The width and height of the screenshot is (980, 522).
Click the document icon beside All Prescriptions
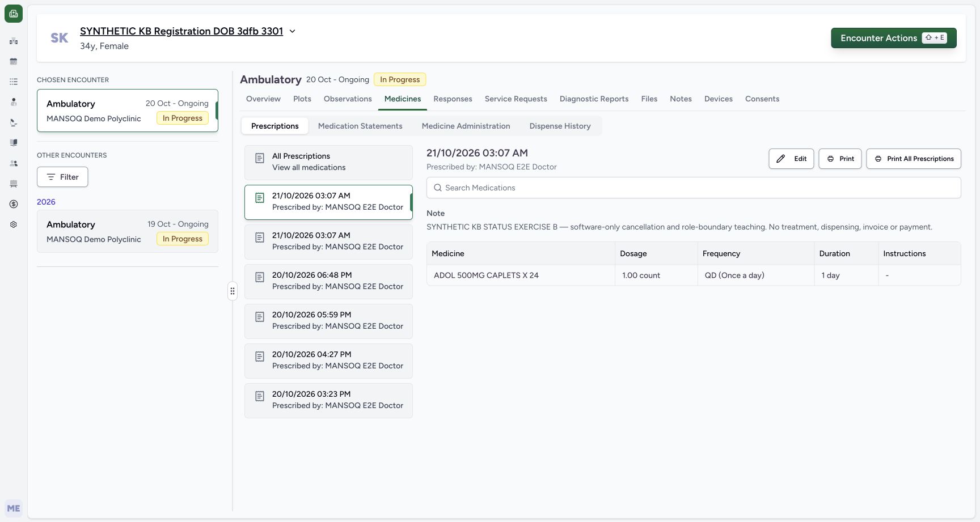[260, 158]
